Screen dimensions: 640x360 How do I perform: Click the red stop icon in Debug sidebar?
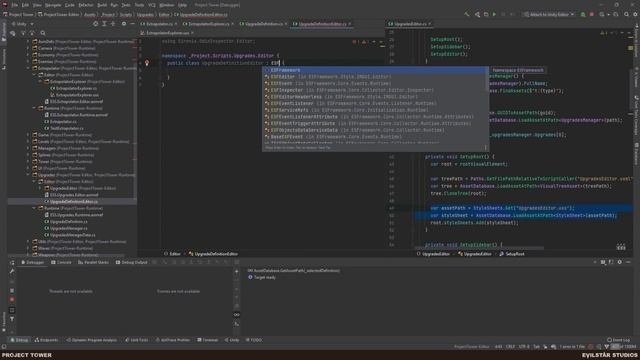(12, 300)
